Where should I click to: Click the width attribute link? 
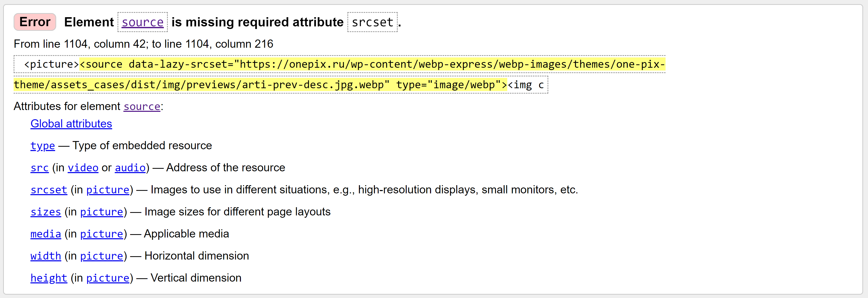click(45, 256)
